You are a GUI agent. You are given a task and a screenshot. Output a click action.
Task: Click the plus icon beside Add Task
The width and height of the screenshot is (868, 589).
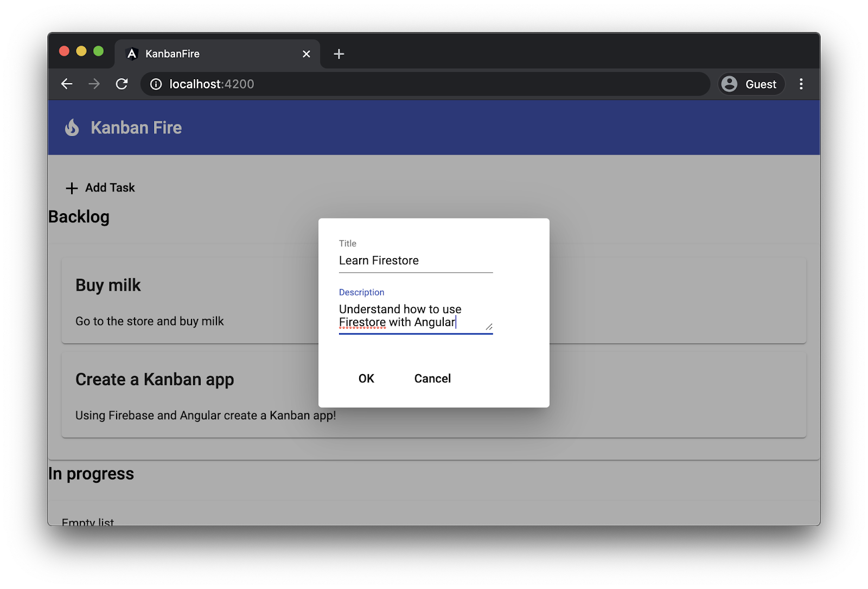(71, 188)
